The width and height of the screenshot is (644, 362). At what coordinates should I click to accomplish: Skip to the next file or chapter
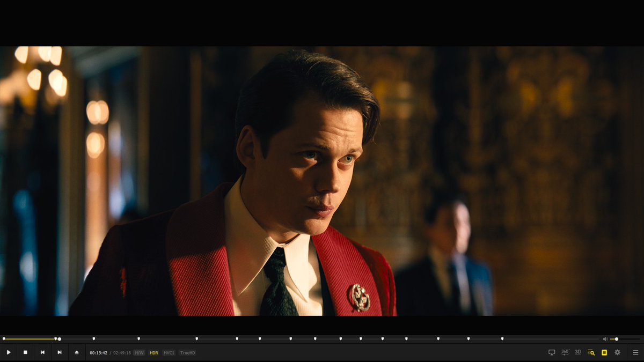[60, 352]
